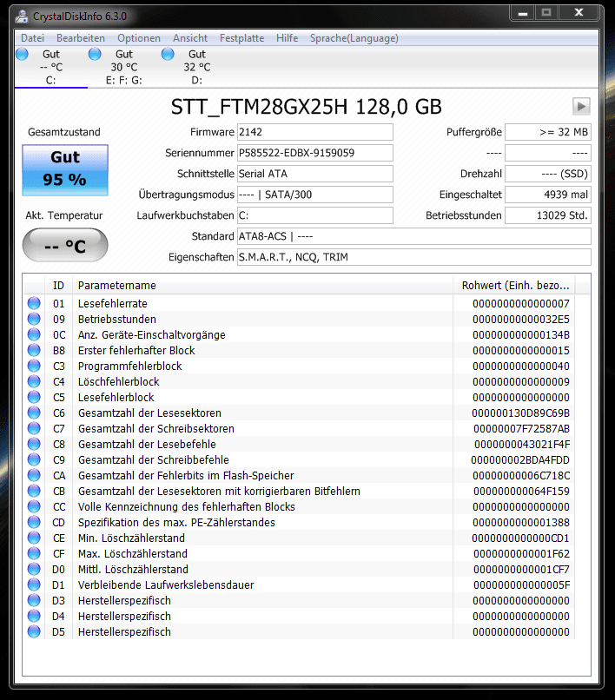Click the Eigenschaften field S.M.A.R.T., NCQ, TRIM
615x700 pixels.
414,257
